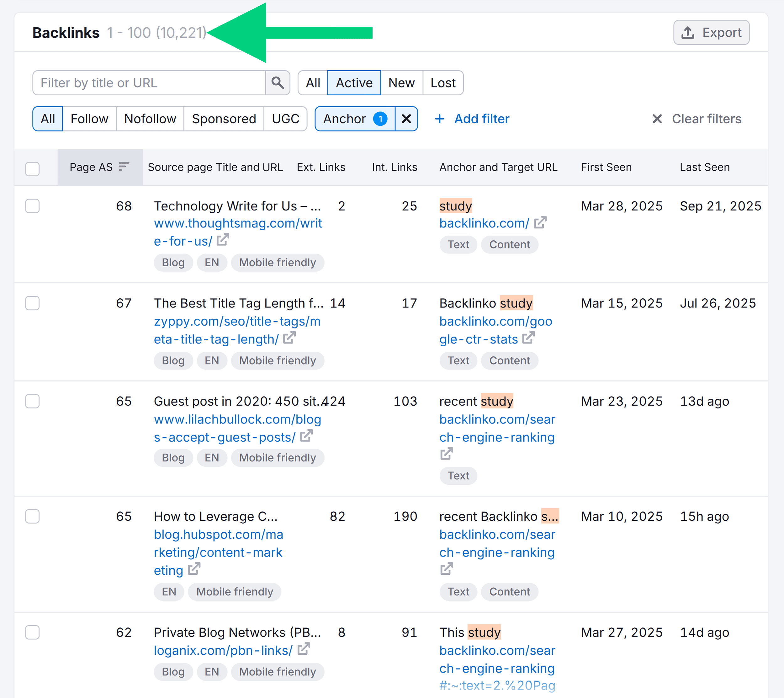The height and width of the screenshot is (698, 784).
Task: Open loganix.com/pbn-links external icon
Action: tap(304, 649)
